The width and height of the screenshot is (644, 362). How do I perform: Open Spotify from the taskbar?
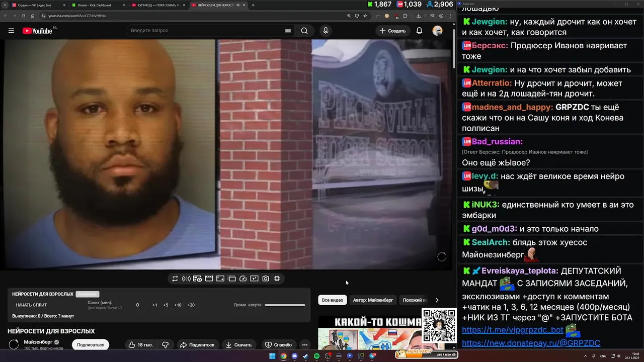point(317,356)
